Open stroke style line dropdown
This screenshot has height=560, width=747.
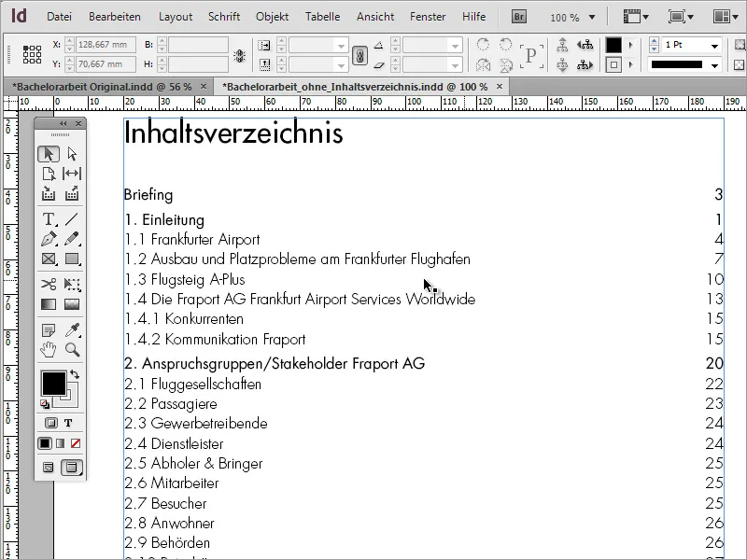pos(714,64)
